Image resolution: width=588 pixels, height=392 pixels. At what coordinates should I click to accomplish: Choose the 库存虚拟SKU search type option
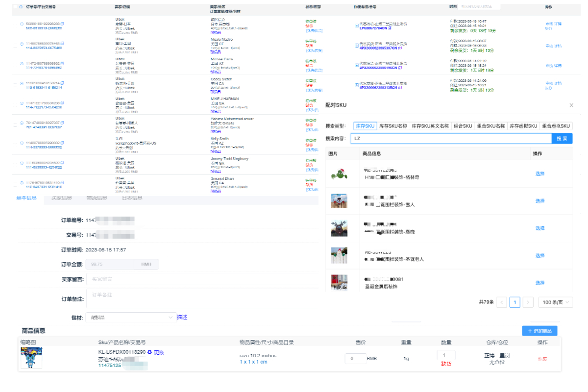[x=523, y=126]
